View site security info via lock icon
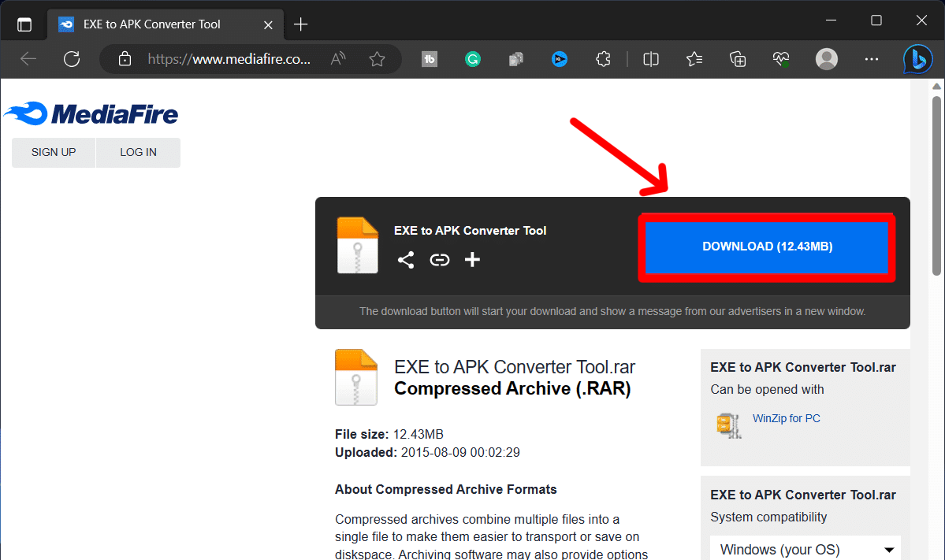The height and width of the screenshot is (560, 945). [x=126, y=58]
